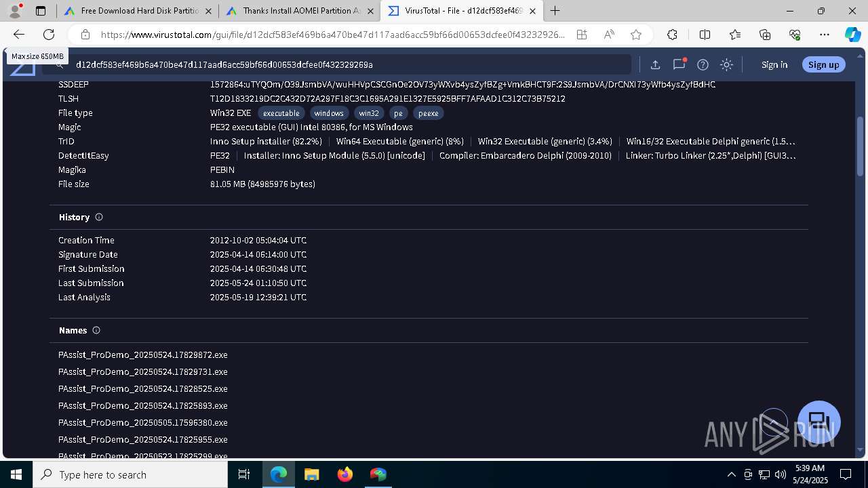868x488 pixels.
Task: Click the peexe tag
Action: tap(428, 113)
